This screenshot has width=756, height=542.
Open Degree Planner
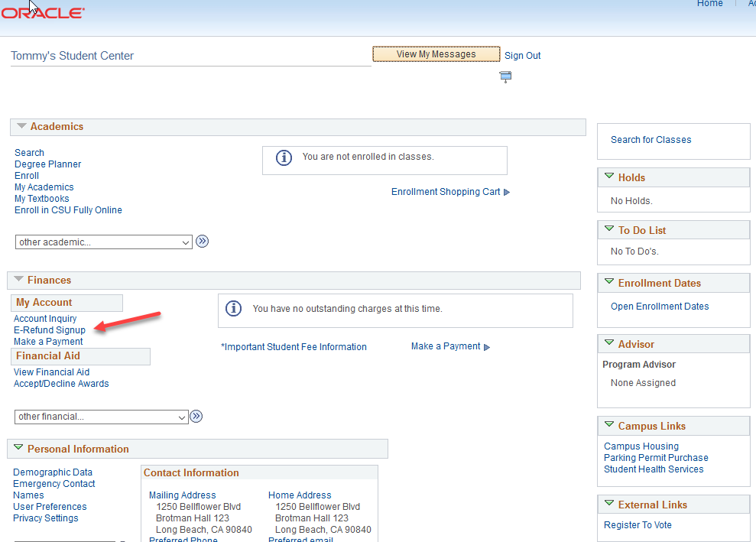(x=47, y=164)
